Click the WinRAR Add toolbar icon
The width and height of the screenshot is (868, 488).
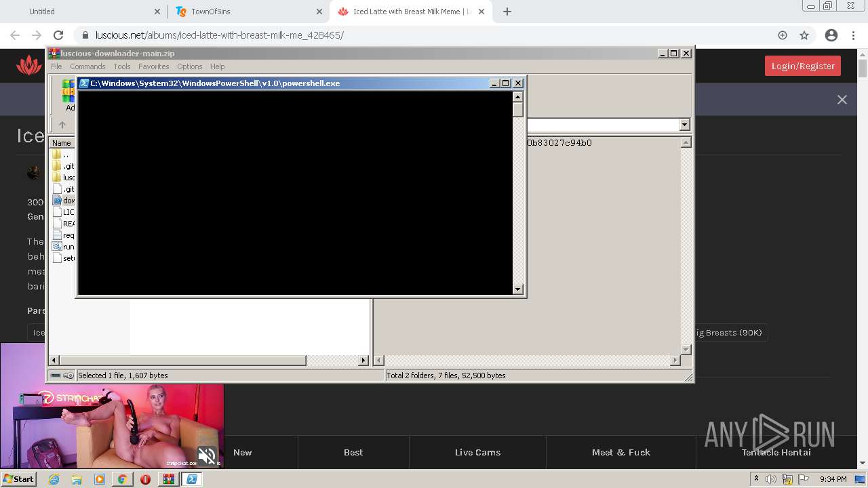[x=68, y=95]
